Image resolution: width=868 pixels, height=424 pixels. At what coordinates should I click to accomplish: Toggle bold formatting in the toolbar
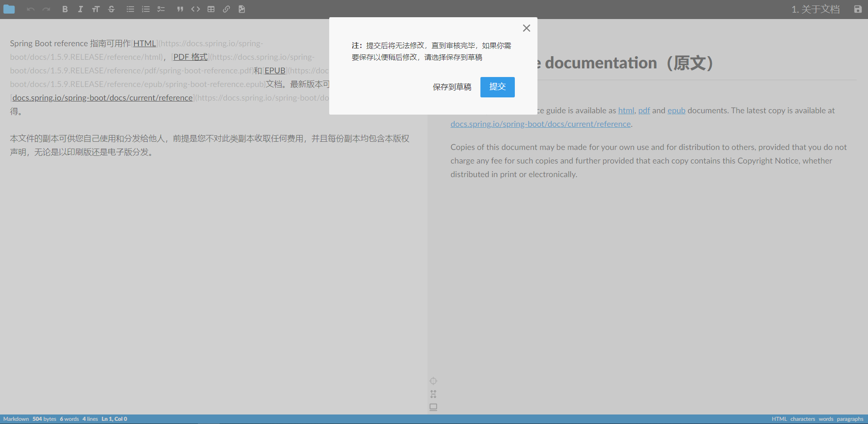coord(65,9)
